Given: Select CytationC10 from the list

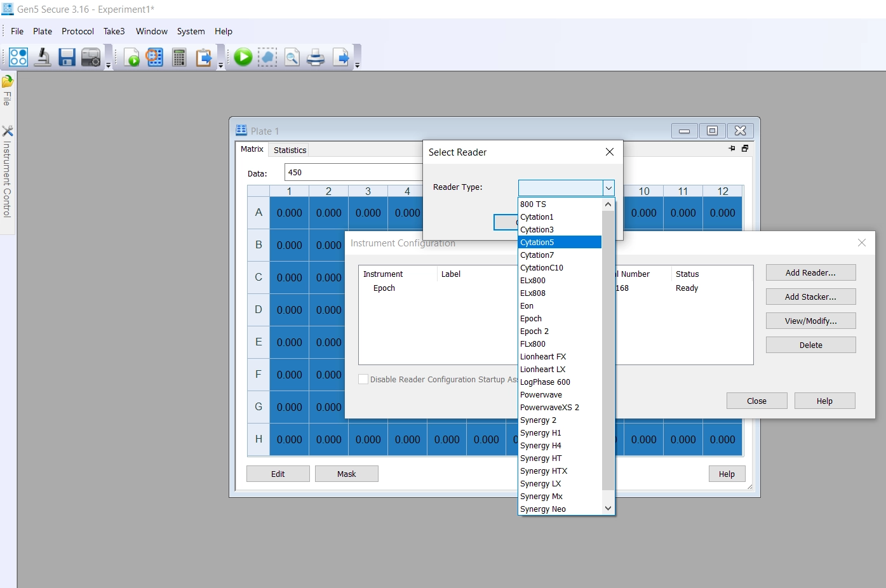Looking at the screenshot, I should 560,268.
